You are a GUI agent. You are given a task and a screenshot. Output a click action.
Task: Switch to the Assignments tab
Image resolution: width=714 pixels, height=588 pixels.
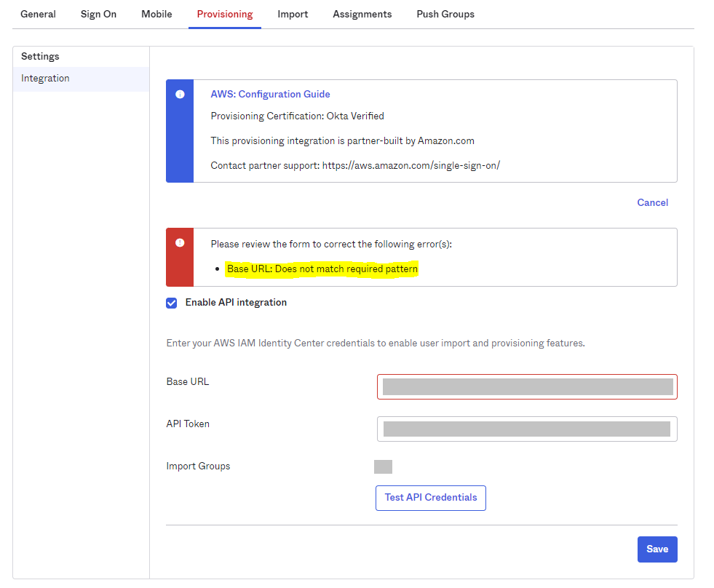point(362,15)
